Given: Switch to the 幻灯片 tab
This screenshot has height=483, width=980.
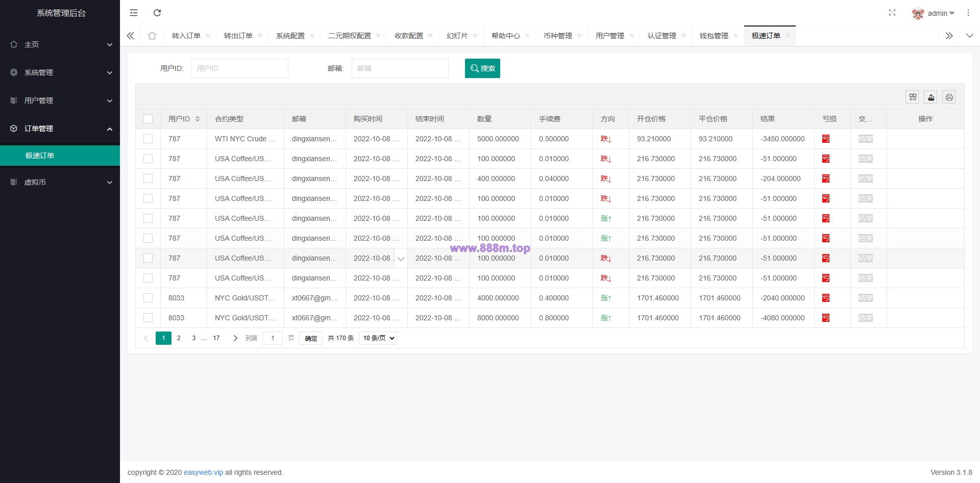Looking at the screenshot, I should (457, 36).
